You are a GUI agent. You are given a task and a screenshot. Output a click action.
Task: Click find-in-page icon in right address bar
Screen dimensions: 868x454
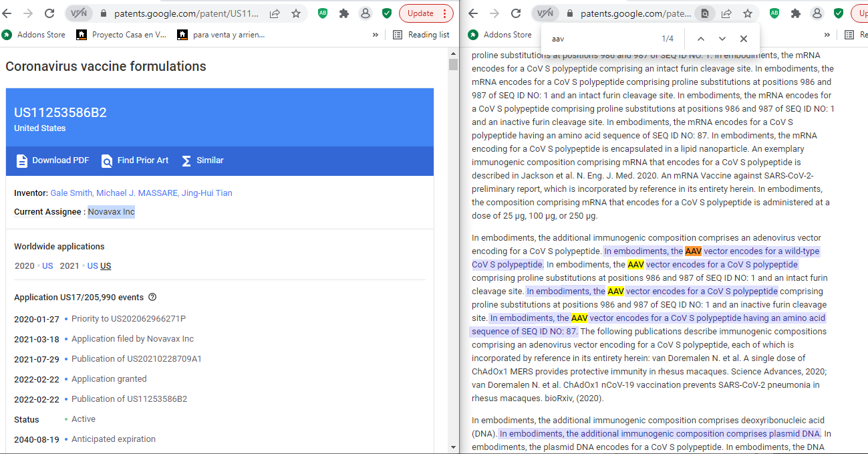coord(704,13)
